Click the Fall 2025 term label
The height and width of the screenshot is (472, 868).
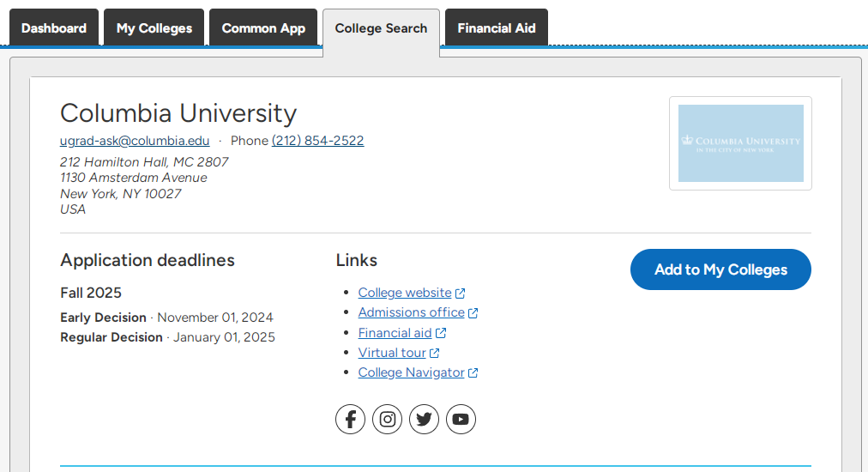coord(91,293)
